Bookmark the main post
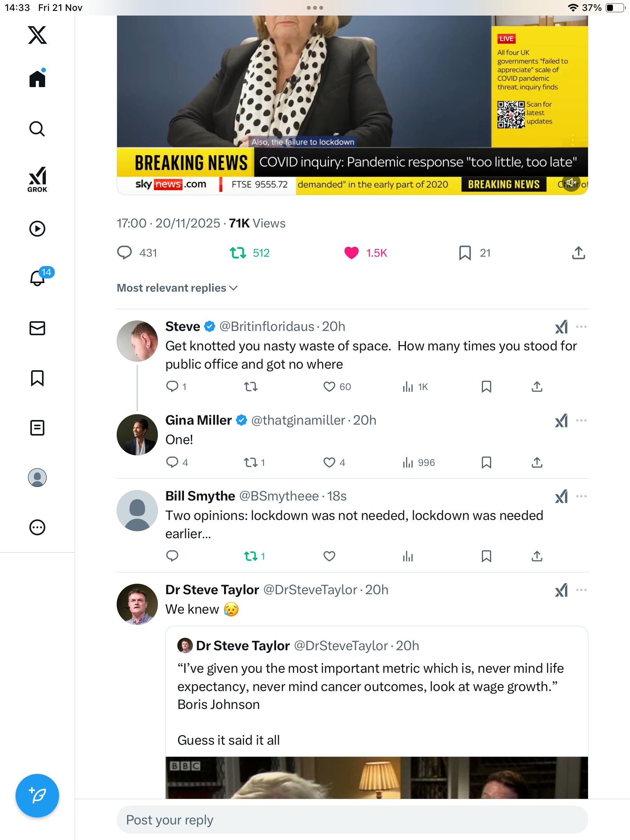The height and width of the screenshot is (840, 630). [x=465, y=253]
